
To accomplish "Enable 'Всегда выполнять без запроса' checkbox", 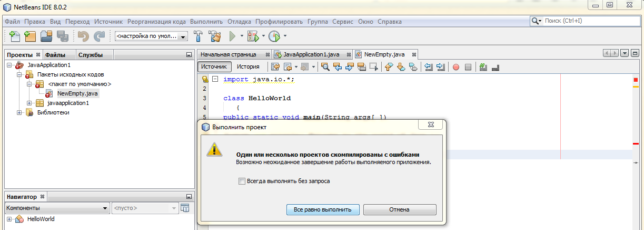I will pyautogui.click(x=242, y=181).
